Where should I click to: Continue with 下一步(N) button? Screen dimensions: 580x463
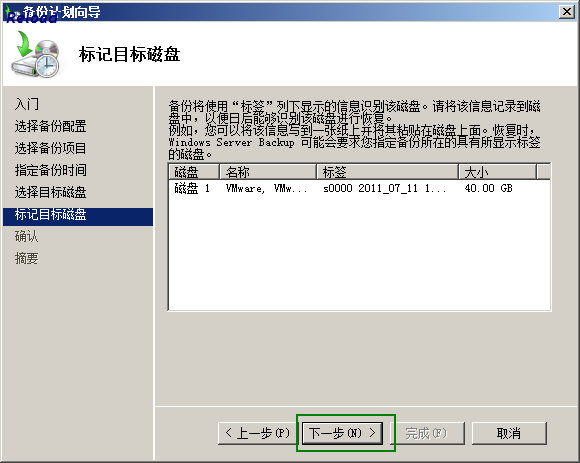342,433
